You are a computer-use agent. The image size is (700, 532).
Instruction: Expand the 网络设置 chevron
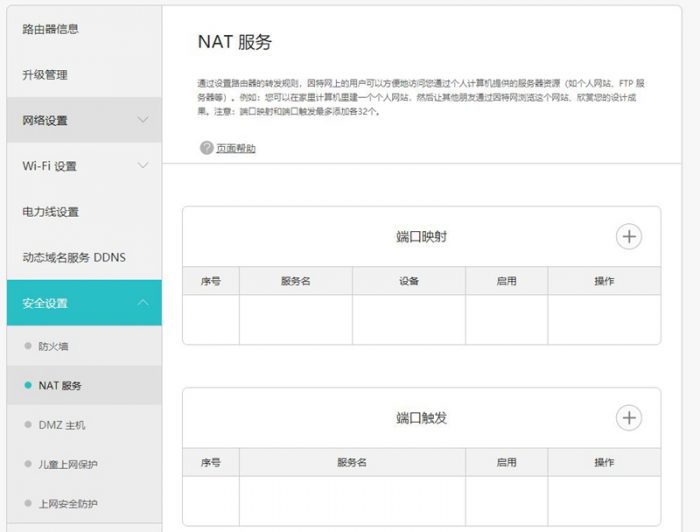coord(143,120)
